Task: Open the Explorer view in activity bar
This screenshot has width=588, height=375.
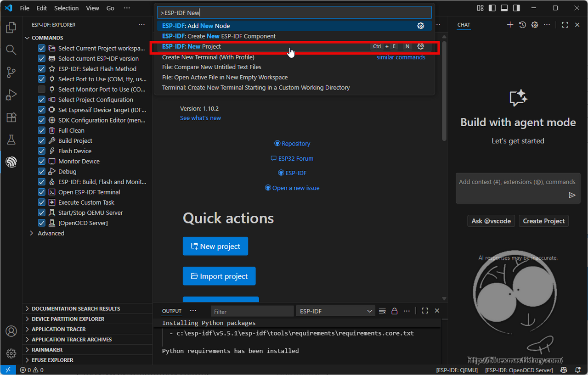Action: 11,28
